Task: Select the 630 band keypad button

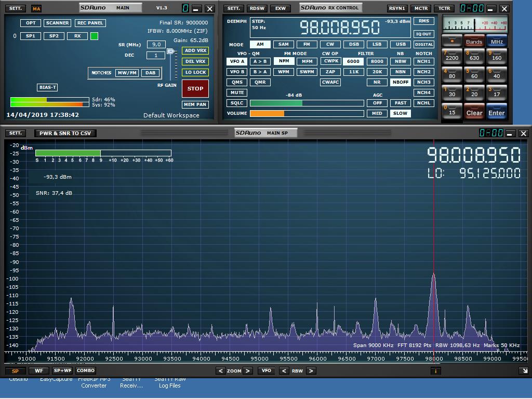Action: (x=474, y=56)
